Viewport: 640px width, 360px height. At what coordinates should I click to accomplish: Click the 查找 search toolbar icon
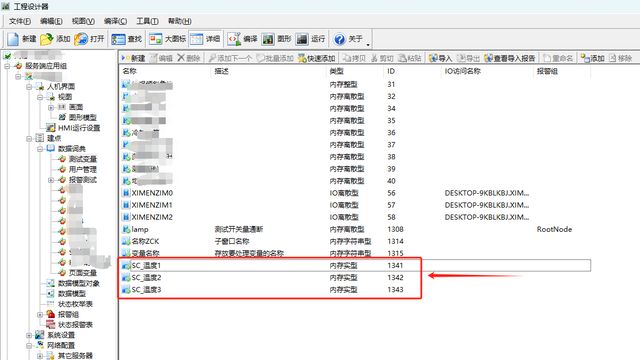click(x=118, y=39)
